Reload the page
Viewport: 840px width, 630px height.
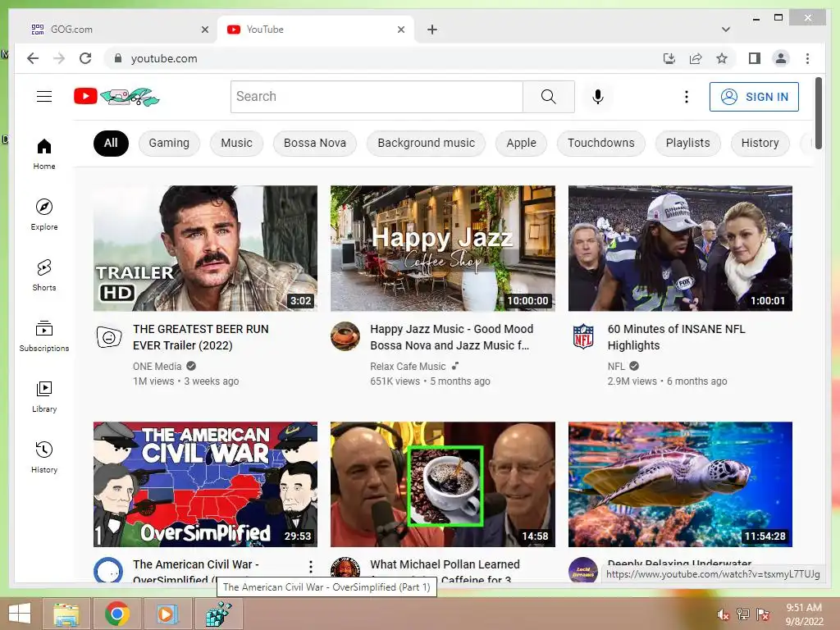[x=85, y=58]
